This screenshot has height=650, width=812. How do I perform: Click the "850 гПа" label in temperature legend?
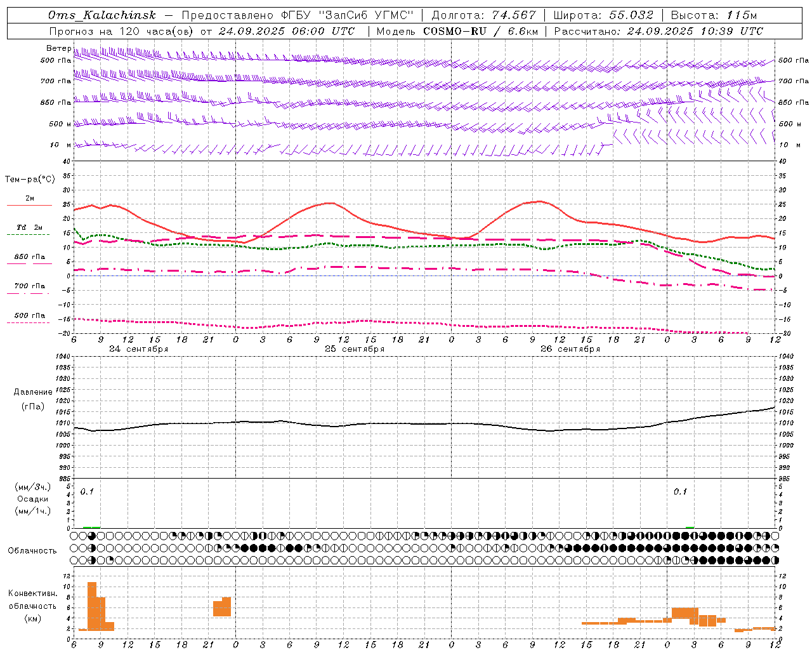[30, 257]
